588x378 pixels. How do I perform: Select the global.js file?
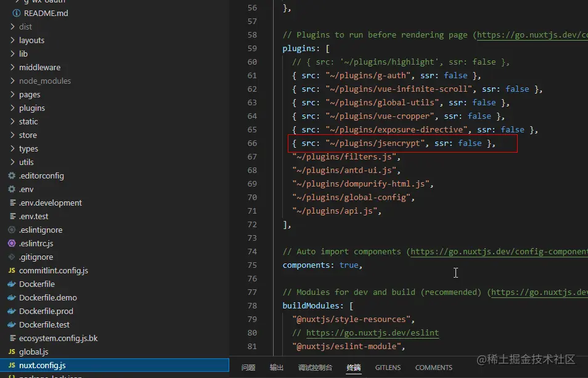point(34,352)
